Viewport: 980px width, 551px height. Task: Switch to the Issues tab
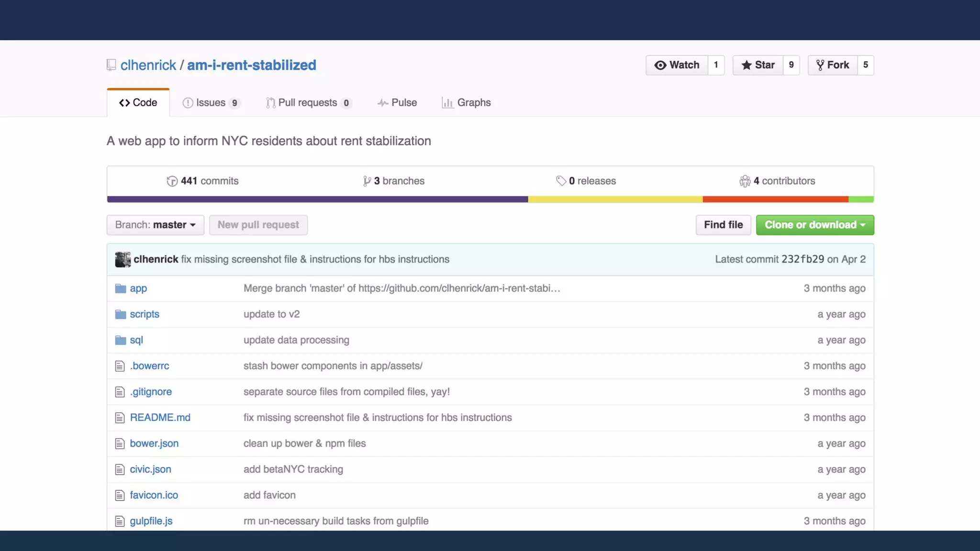point(211,103)
